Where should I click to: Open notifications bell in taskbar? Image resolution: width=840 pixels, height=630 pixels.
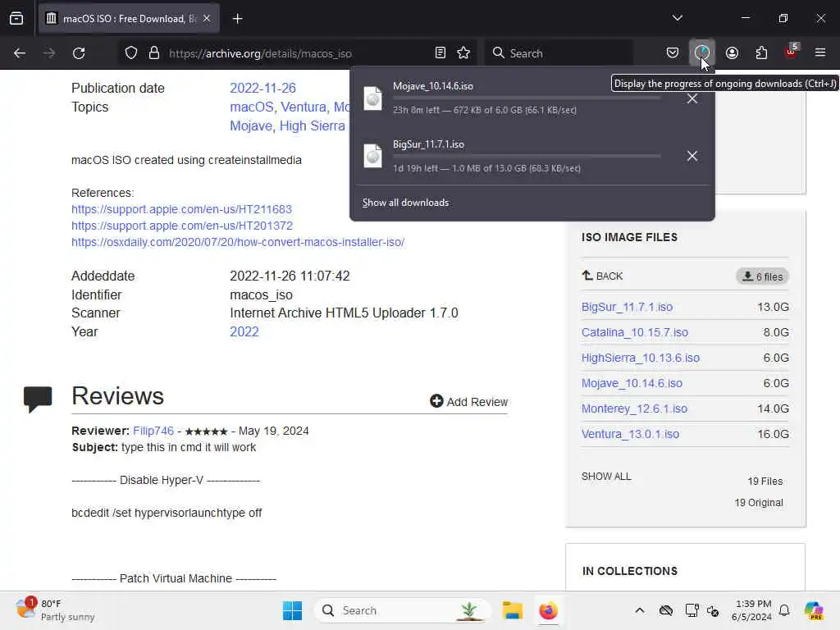[784, 610]
